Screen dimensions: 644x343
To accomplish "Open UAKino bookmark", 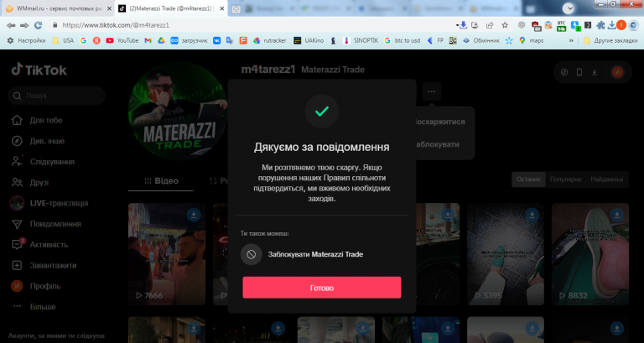I will (x=309, y=40).
